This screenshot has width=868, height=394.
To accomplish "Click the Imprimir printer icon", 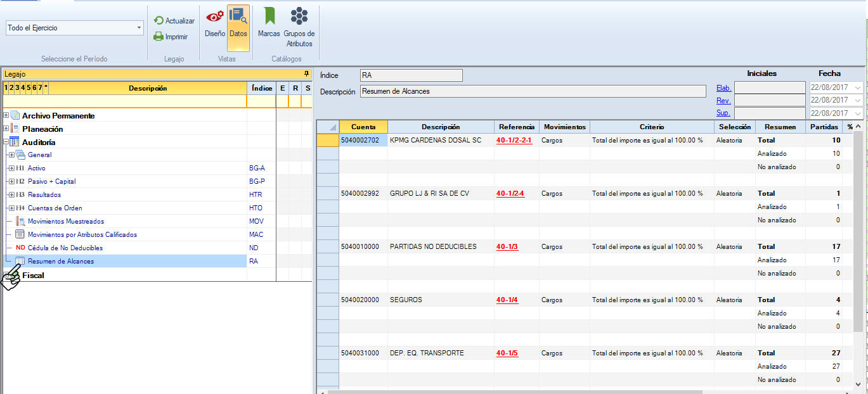I will [x=159, y=37].
